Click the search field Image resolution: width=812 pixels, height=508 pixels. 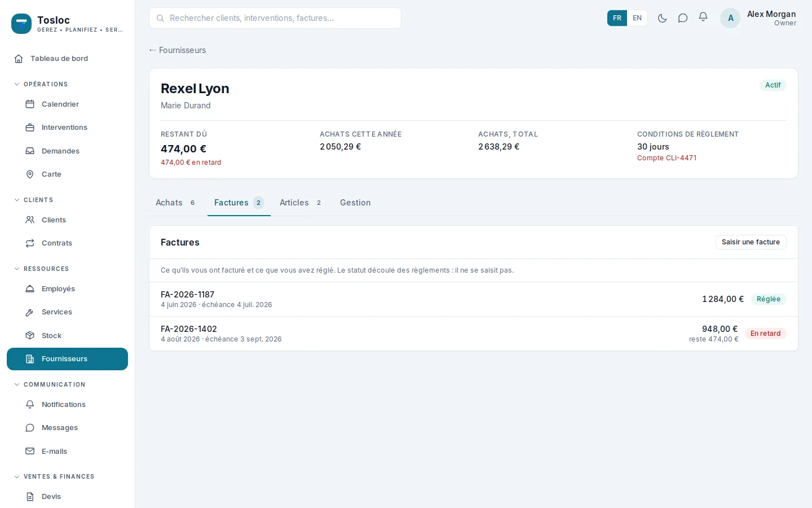(x=275, y=18)
